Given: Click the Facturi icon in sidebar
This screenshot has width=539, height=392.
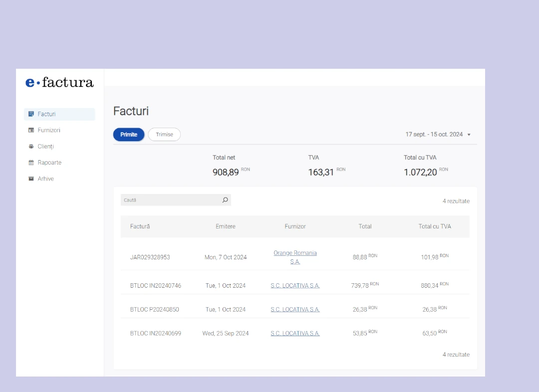Looking at the screenshot, I should click(31, 114).
